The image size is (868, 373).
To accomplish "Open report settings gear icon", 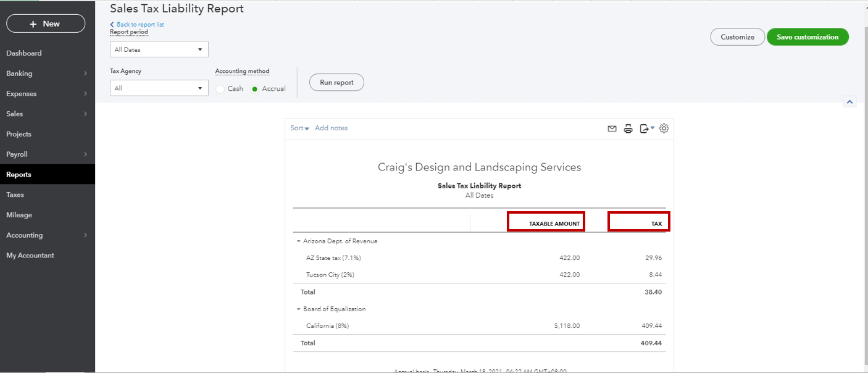I will 664,128.
